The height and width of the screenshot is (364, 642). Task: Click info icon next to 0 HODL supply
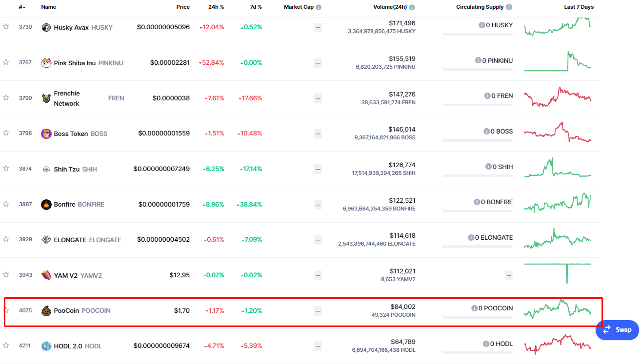tap(486, 344)
